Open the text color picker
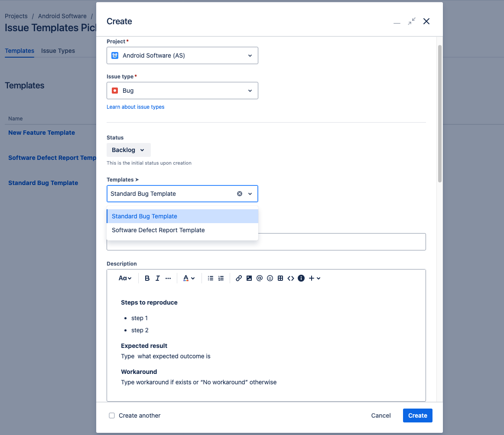504x435 pixels. click(x=189, y=278)
